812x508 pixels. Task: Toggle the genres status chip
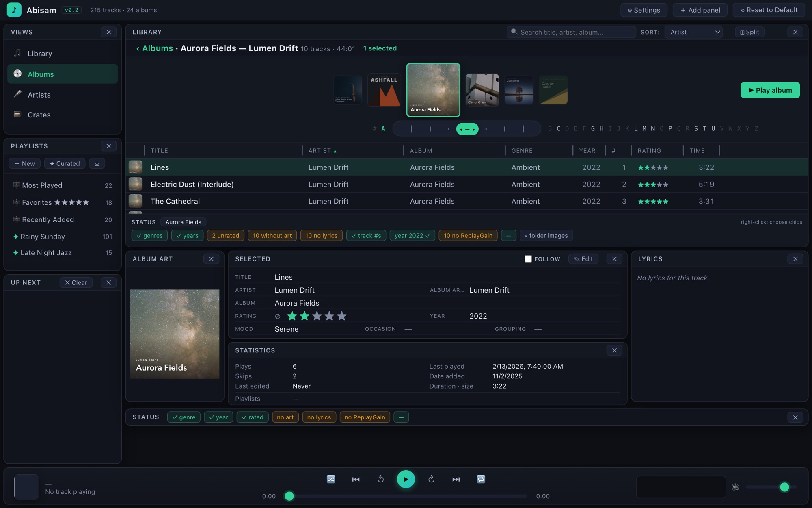[x=149, y=236]
